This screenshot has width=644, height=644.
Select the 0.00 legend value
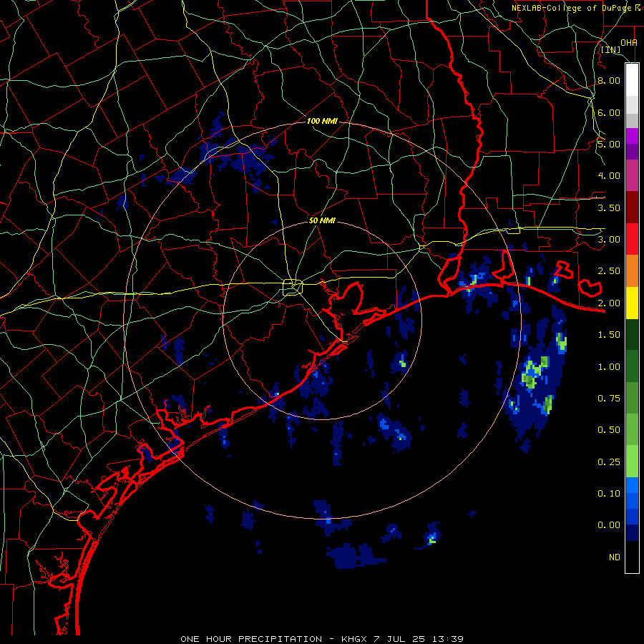click(609, 525)
